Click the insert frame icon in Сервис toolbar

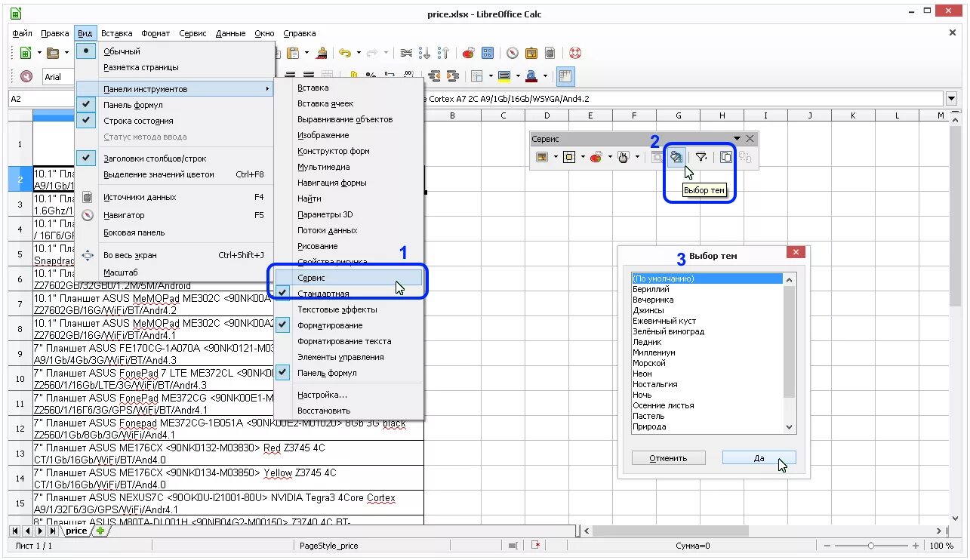point(569,157)
